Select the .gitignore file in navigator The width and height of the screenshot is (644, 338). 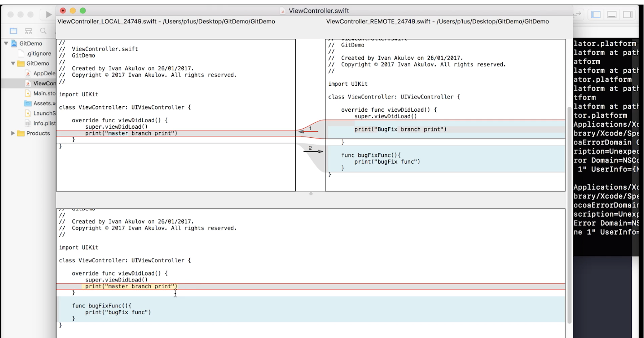[39, 53]
